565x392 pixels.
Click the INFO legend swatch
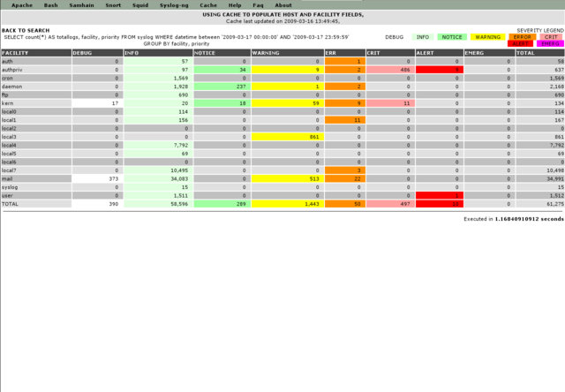(424, 36)
